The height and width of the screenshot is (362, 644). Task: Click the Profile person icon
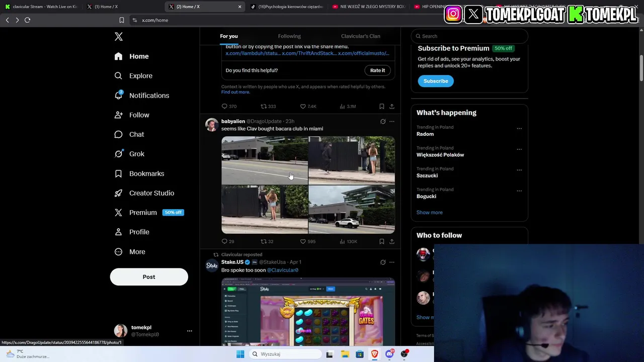118,232
